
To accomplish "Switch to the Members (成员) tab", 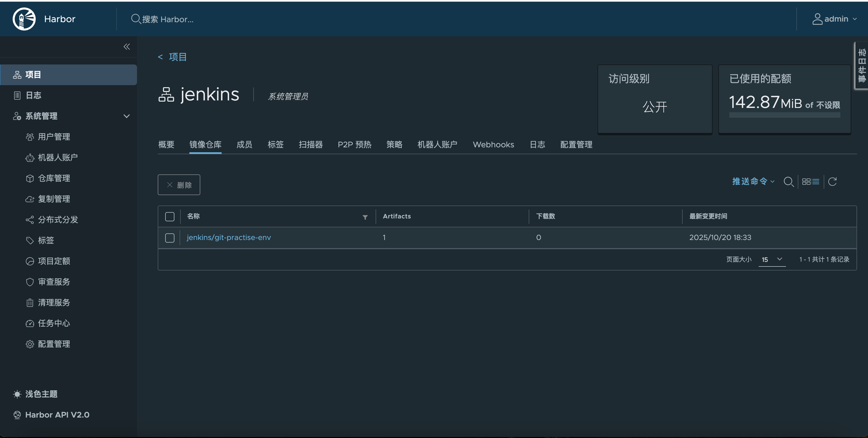I will point(244,144).
